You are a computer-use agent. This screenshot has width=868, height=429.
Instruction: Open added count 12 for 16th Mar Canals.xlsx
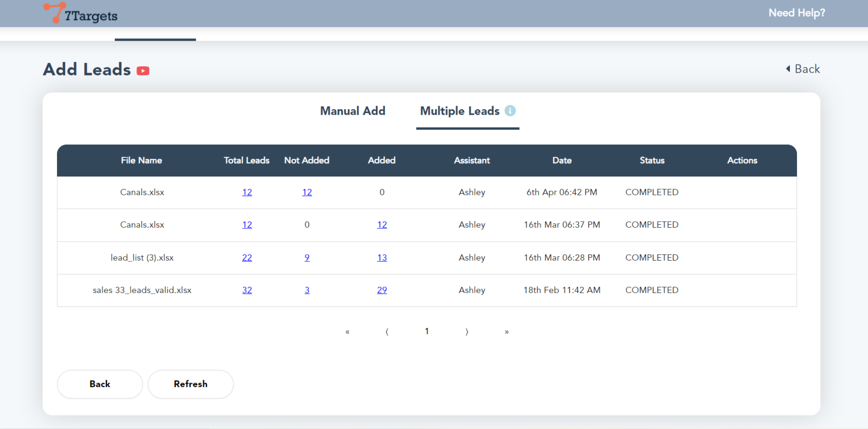pos(382,225)
